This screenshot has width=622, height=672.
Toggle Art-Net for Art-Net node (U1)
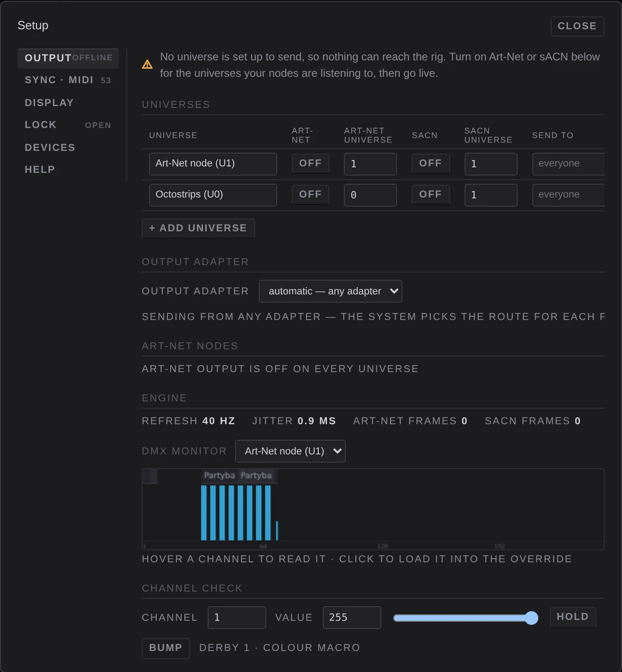(x=311, y=164)
